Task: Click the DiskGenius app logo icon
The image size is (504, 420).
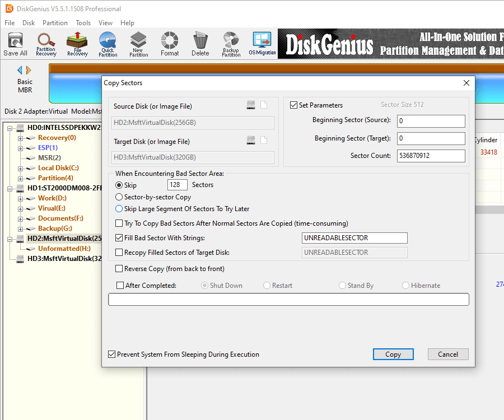Action: click(9, 8)
